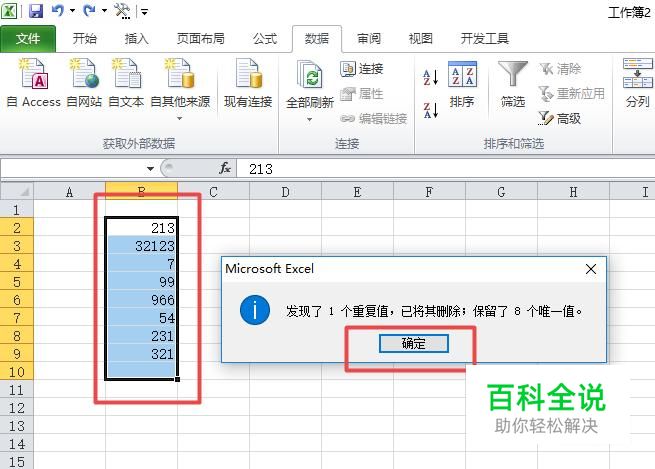
Task: Select column G header
Action: pyautogui.click(x=501, y=192)
